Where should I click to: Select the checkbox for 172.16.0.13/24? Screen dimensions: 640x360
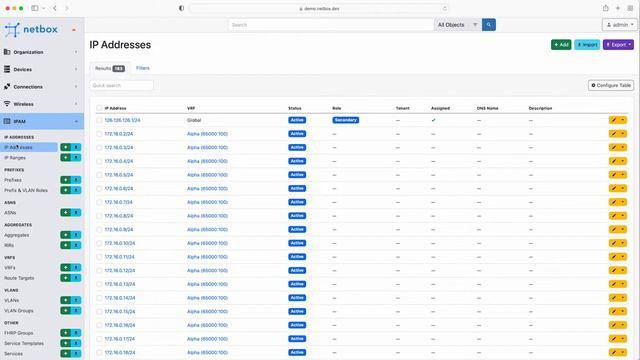pyautogui.click(x=99, y=284)
